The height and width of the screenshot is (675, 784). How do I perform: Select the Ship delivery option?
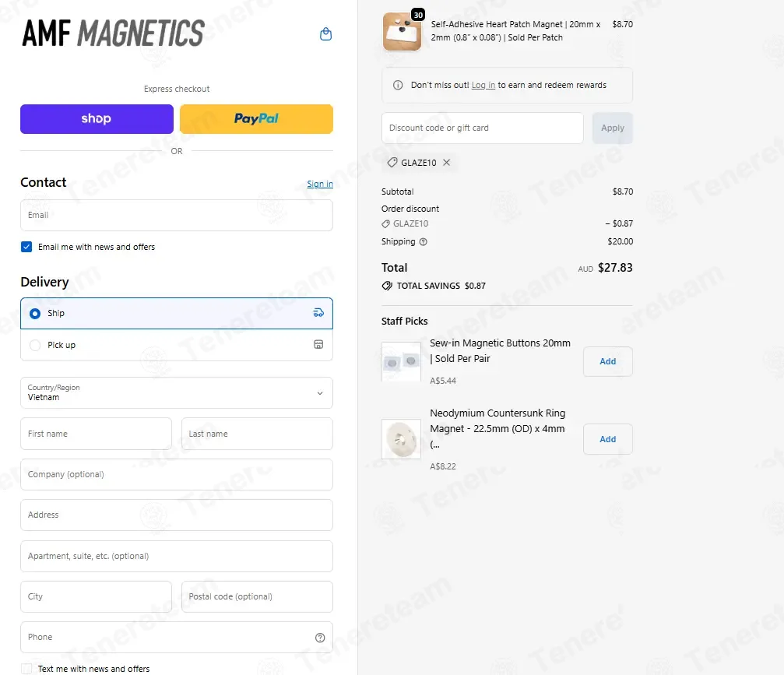point(177,314)
